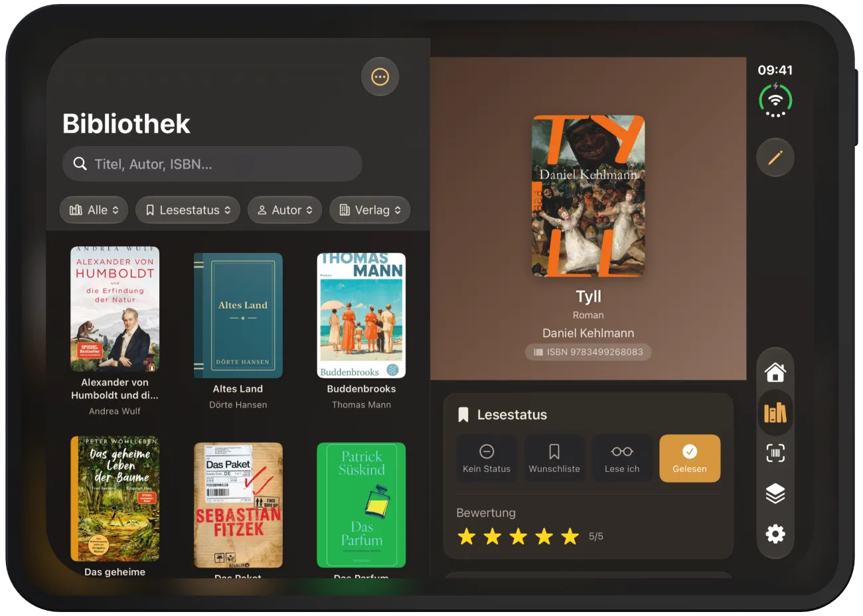Open Das geheime Leben der Bäume cover
The height and width of the screenshot is (616, 863).
pos(115,499)
